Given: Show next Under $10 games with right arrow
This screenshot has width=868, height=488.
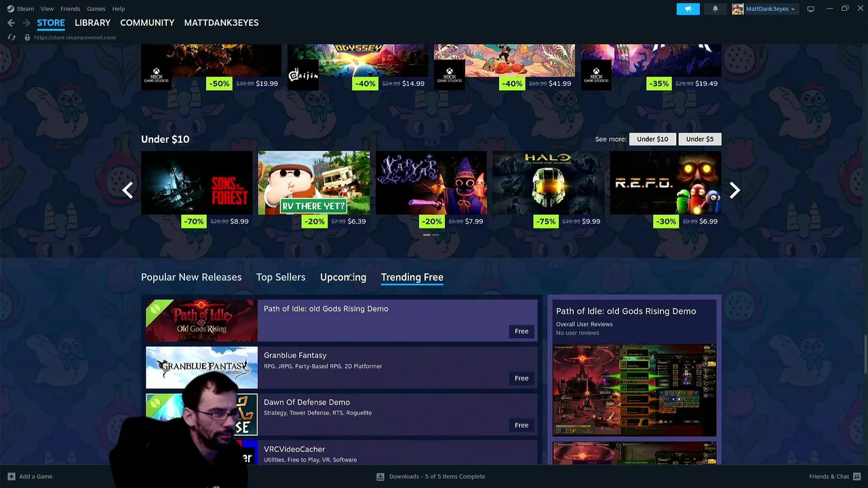Looking at the screenshot, I should pyautogui.click(x=734, y=190).
